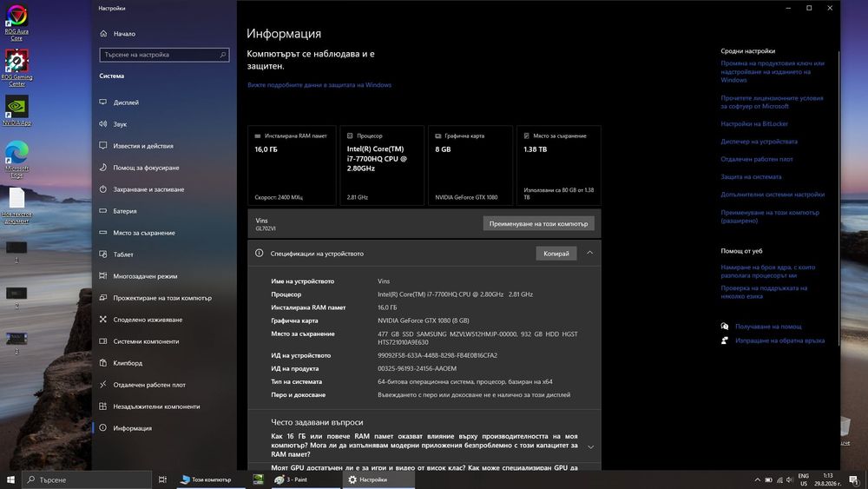Open ROG Aura Core desktop shortcut
This screenshot has height=489, width=868.
pyautogui.click(x=16, y=23)
